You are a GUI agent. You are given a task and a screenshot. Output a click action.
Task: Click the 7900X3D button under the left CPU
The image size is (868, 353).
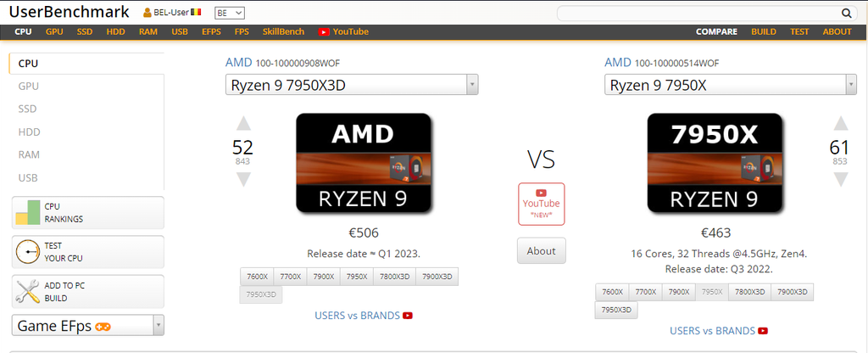[x=437, y=277]
